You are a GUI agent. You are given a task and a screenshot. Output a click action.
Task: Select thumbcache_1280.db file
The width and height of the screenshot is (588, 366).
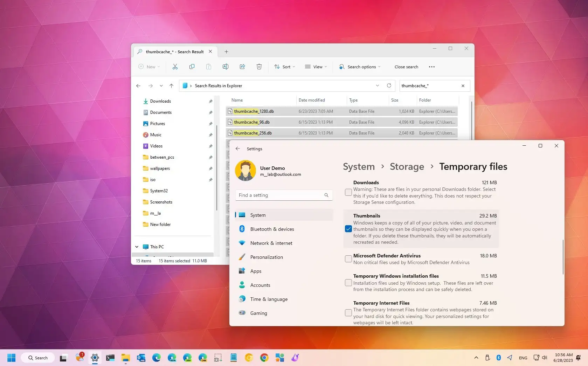pyautogui.click(x=341, y=111)
